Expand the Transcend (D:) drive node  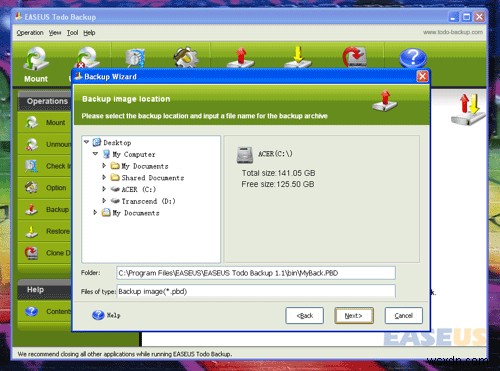click(x=104, y=201)
